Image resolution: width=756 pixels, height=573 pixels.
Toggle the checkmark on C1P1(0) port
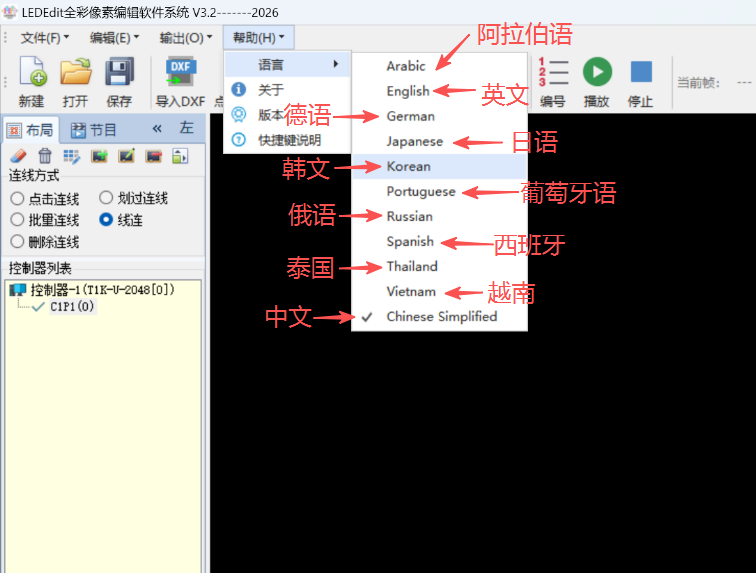point(38,307)
